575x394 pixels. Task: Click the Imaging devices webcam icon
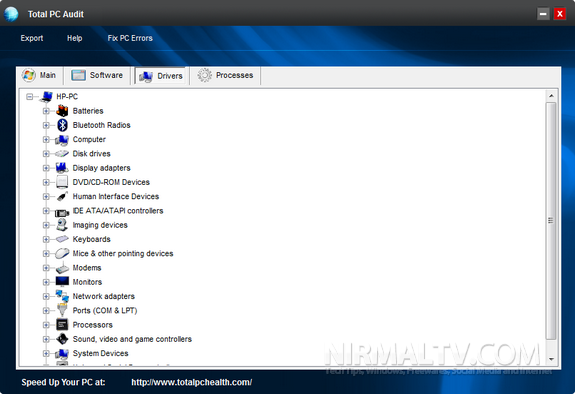click(x=62, y=225)
